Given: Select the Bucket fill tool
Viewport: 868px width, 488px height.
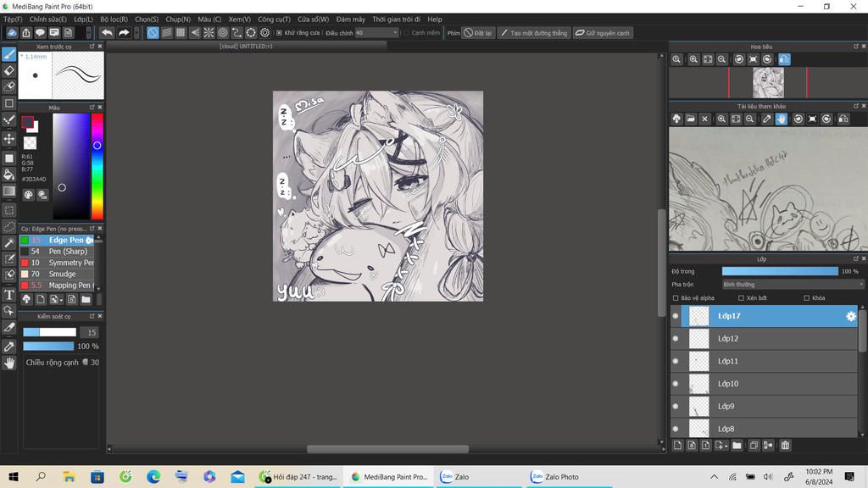Looking at the screenshot, I should point(8,175).
